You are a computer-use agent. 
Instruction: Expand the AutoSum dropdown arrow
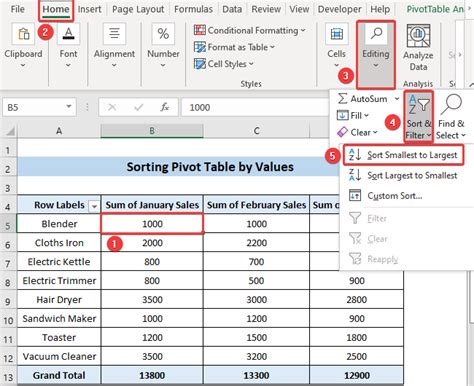coord(397,99)
